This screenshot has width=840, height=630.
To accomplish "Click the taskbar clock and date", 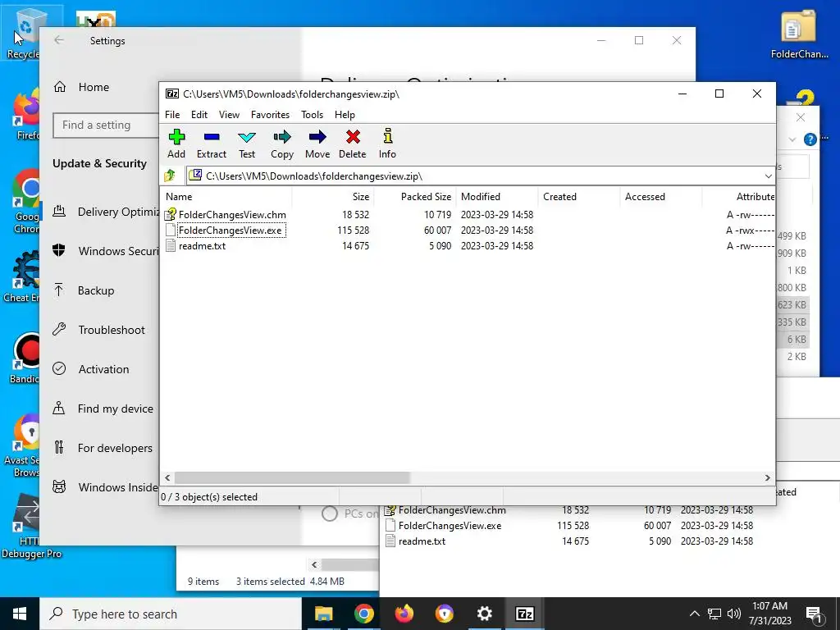I will pyautogui.click(x=769, y=614).
